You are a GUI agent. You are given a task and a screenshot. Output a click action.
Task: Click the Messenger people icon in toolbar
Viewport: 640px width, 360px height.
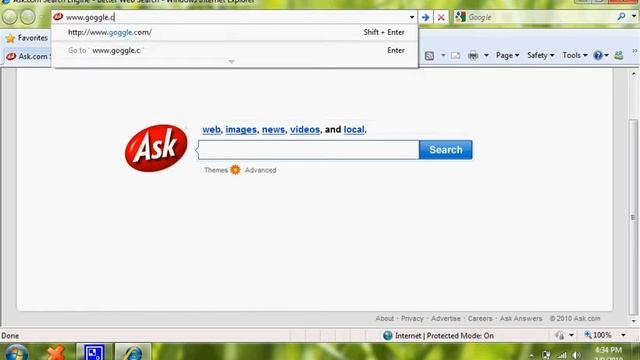[619, 55]
